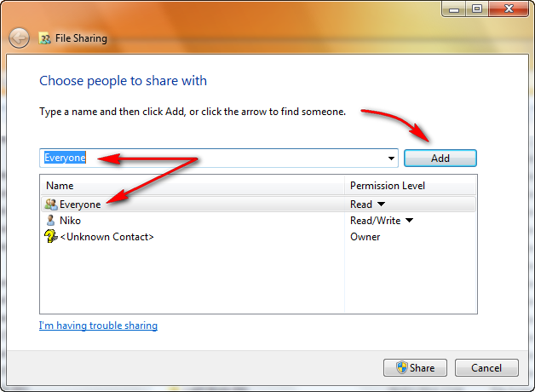Open the name combo box dropdown arrow
The width and height of the screenshot is (535, 392).
click(391, 159)
